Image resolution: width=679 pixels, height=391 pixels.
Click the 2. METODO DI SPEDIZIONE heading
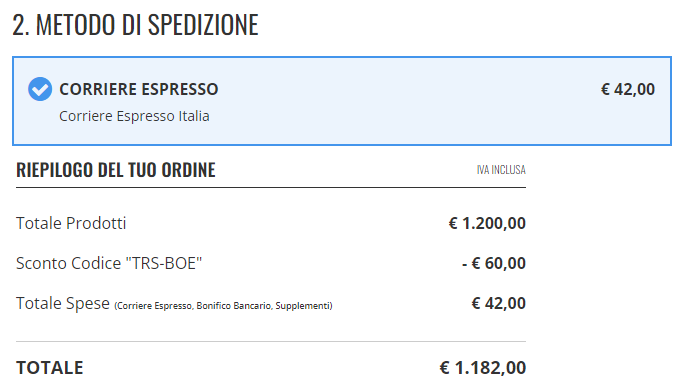click(135, 25)
